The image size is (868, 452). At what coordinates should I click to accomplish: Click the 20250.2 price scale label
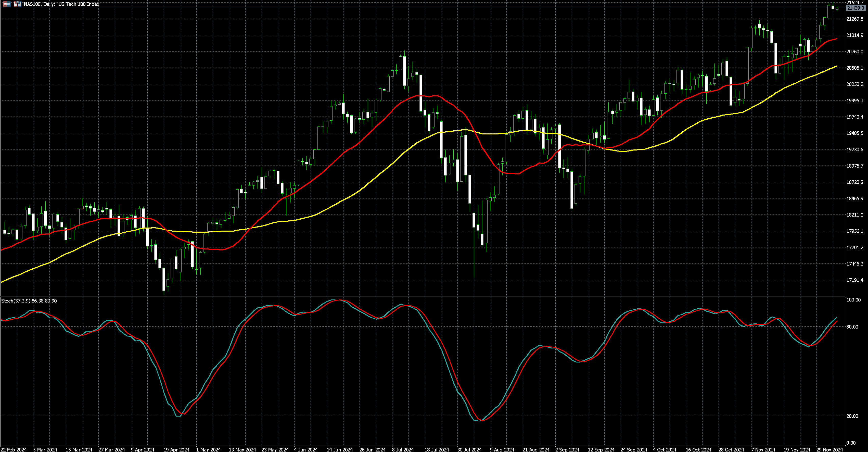coord(854,84)
